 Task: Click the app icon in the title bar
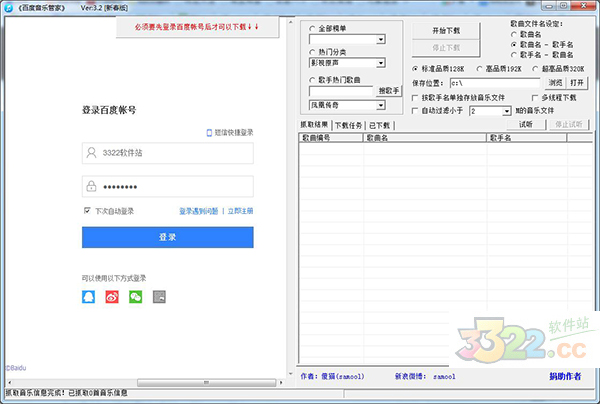coord(8,8)
